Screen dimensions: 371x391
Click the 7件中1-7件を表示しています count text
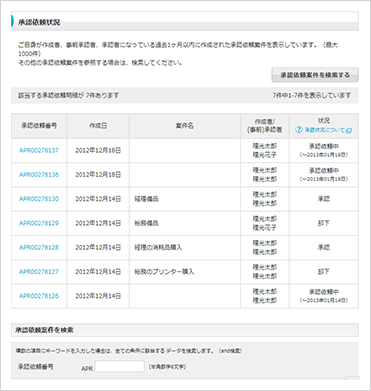point(312,95)
